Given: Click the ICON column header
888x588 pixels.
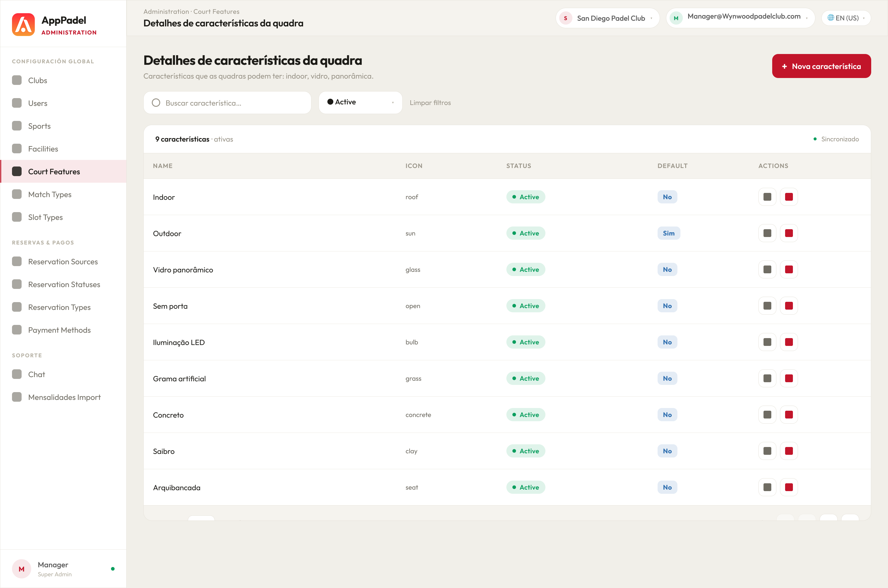Looking at the screenshot, I should click(414, 166).
